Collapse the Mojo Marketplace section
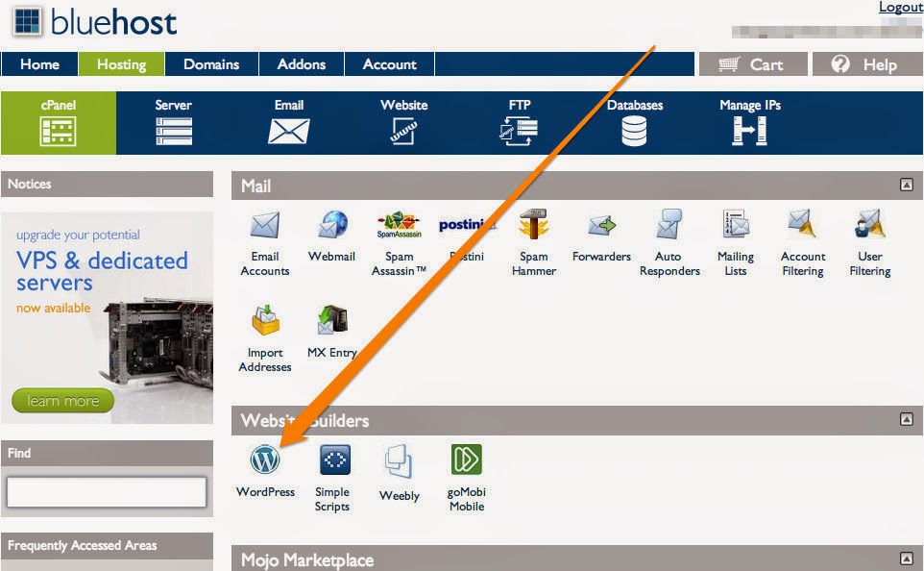 907,558
